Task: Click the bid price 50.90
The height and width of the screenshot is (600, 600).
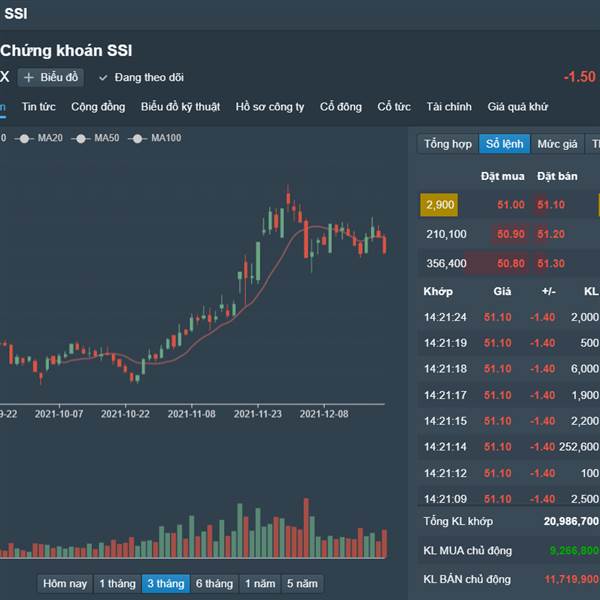Action: 511,234
